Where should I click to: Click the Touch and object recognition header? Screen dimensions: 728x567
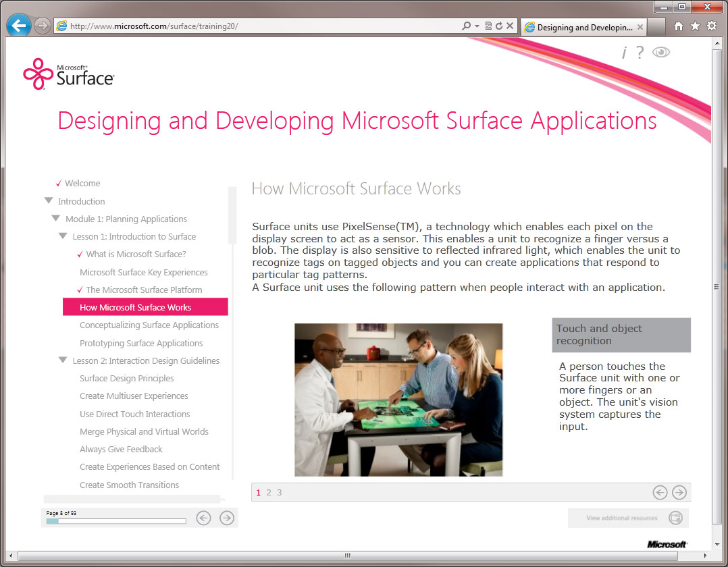[x=621, y=335]
